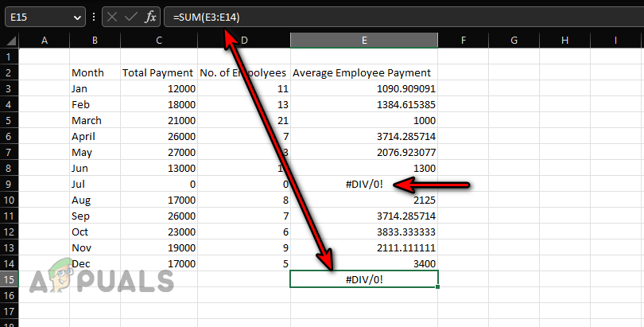This screenshot has height=327, width=644.
Task: Click the "Average Employee Payment" header cell
Action: [x=364, y=72]
